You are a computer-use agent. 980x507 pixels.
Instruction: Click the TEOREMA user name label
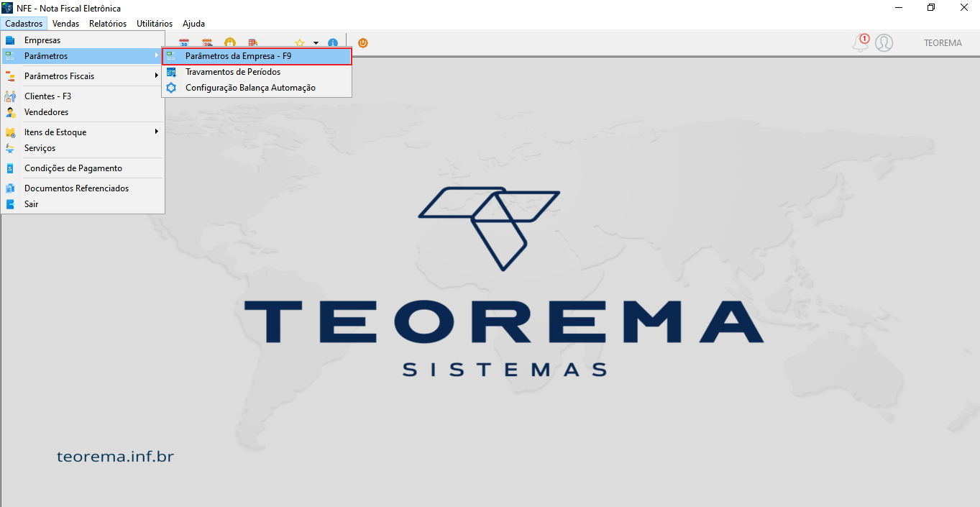tap(943, 43)
